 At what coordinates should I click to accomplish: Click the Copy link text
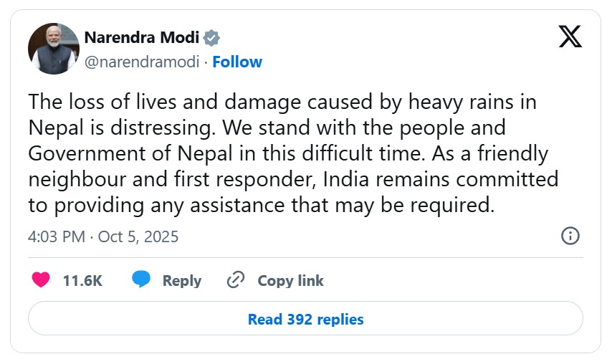(290, 281)
